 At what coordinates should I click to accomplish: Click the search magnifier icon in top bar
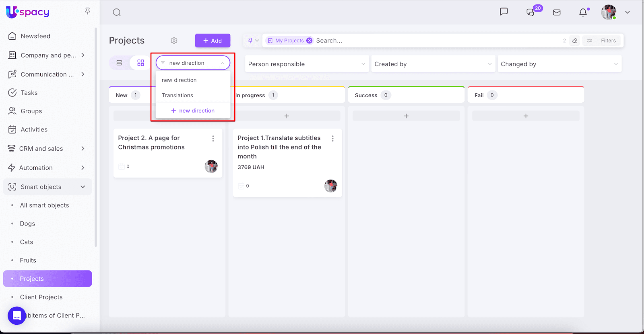pos(117,12)
